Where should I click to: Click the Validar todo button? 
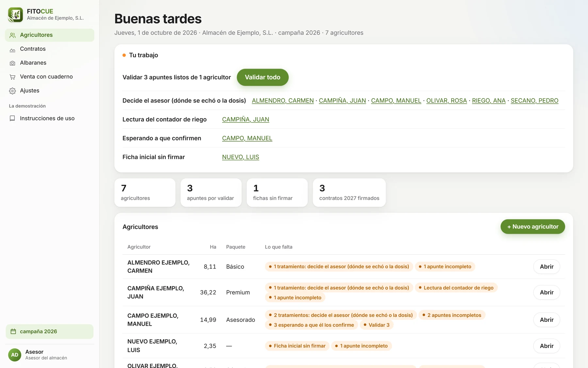263,77
